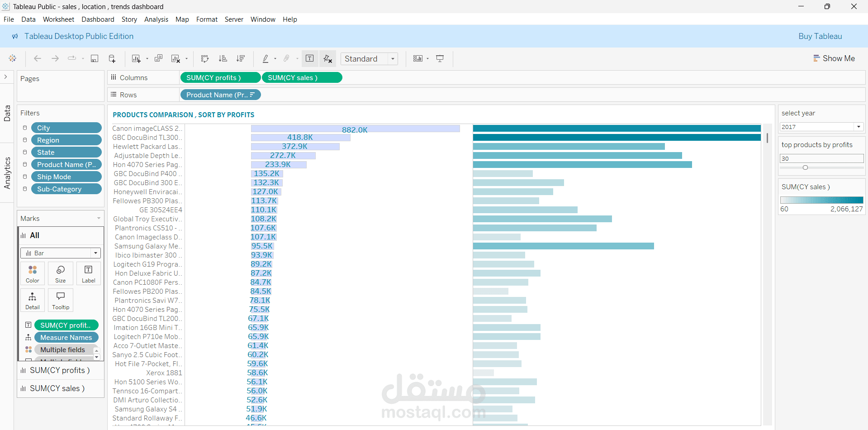Click the Duplicate sheet icon

158,58
